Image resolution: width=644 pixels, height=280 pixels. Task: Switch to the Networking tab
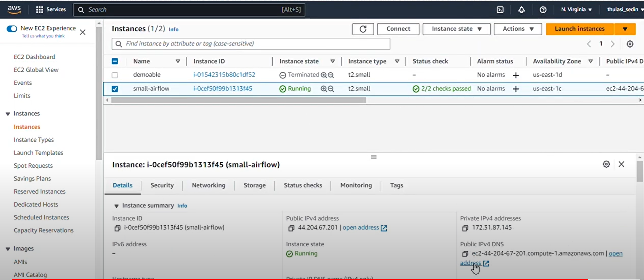point(208,185)
